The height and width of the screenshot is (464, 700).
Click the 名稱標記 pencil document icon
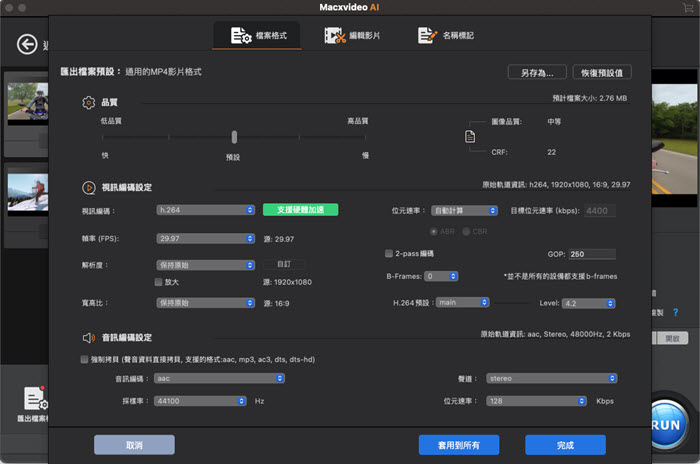click(427, 35)
